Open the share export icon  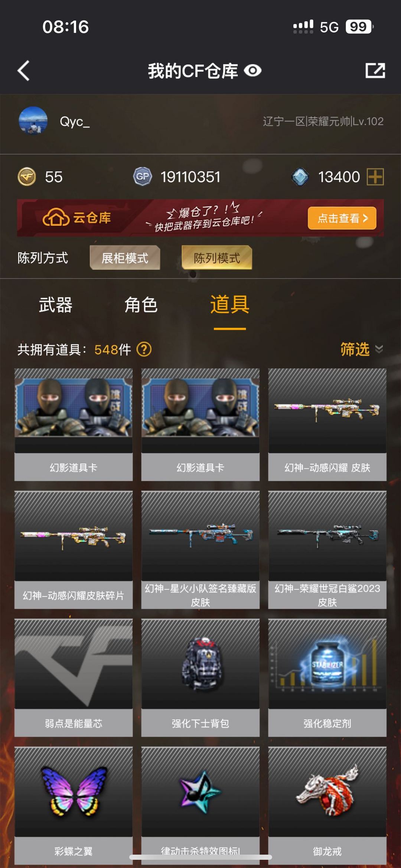(x=375, y=71)
